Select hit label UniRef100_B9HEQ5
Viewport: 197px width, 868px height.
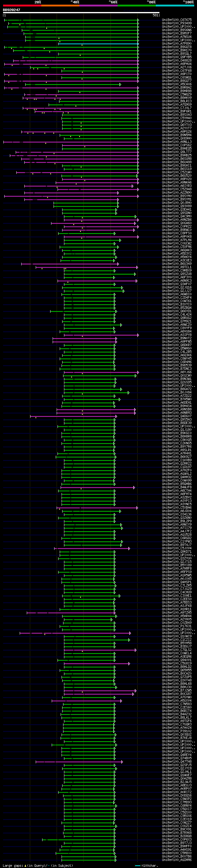177,149
